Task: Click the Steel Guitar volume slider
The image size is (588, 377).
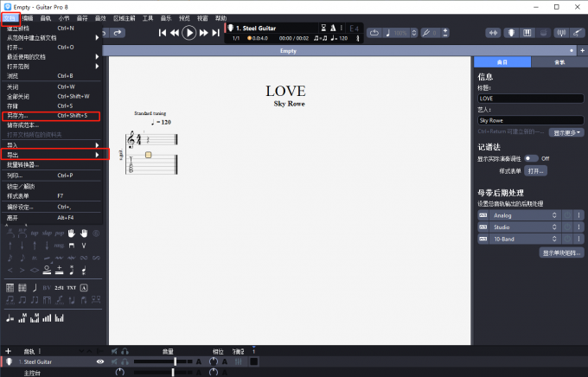Action: click(x=176, y=361)
